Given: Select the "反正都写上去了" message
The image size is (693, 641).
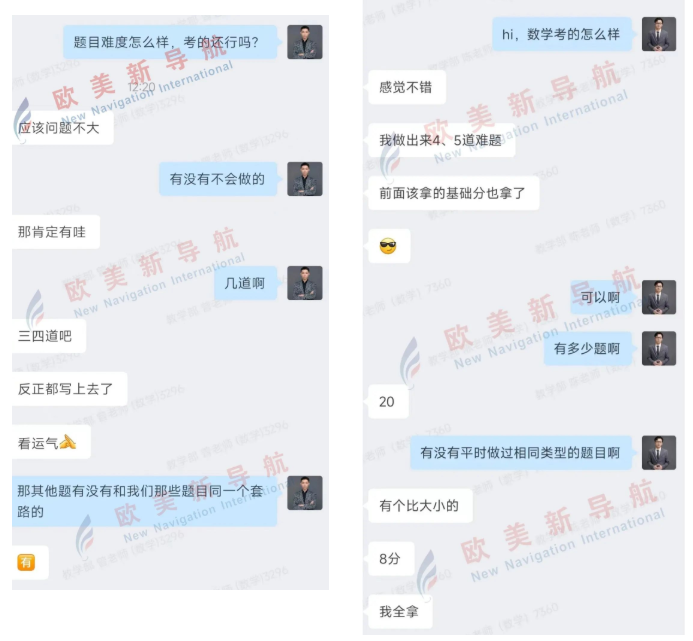Looking at the screenshot, I should tap(69, 389).
